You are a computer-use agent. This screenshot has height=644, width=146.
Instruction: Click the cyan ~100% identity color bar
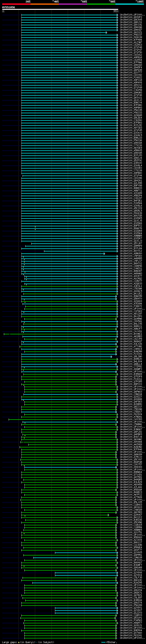(x=130, y=4)
